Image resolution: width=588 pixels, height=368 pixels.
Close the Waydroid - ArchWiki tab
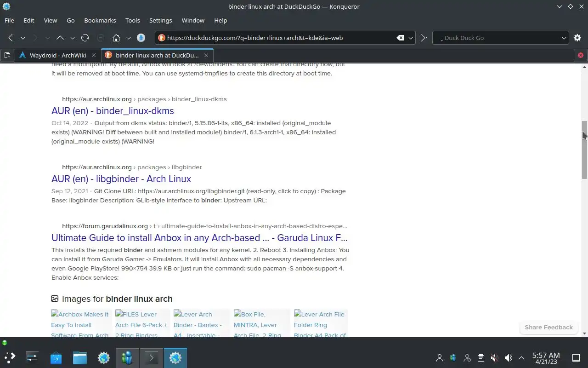tap(94, 55)
